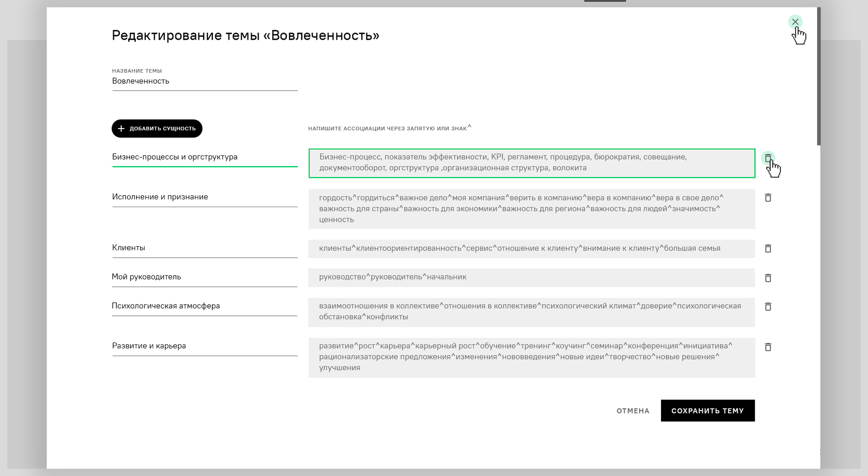The width and height of the screenshot is (868, 476).
Task: Delete the Бизнес-процессы и оргструктура entity
Action: click(768, 158)
